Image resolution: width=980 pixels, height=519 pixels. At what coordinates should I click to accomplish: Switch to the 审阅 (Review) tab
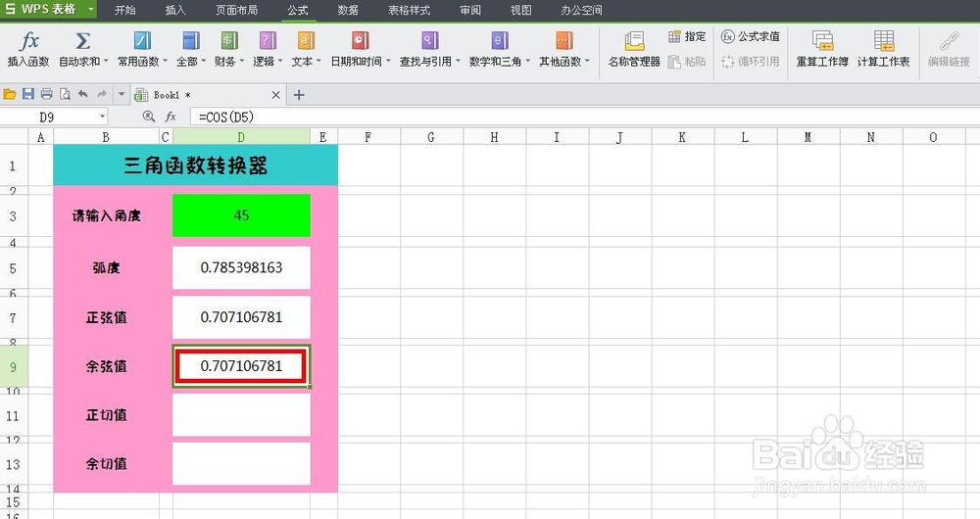(470, 10)
